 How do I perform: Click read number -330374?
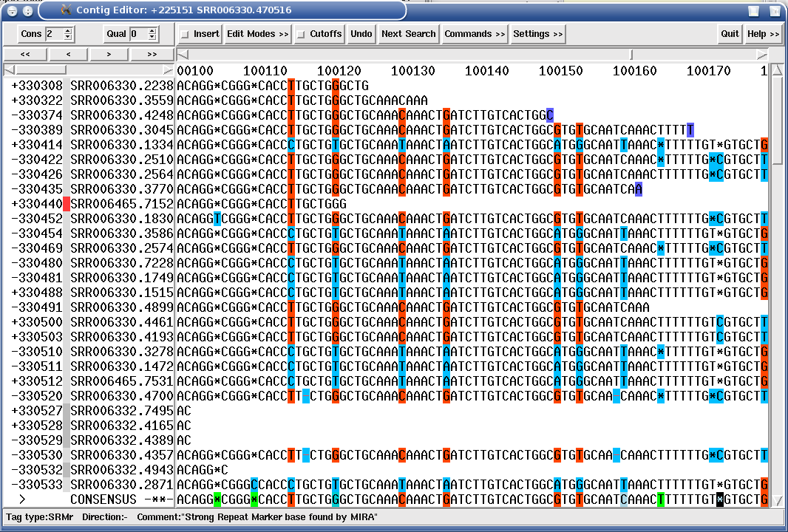pyautogui.click(x=37, y=115)
